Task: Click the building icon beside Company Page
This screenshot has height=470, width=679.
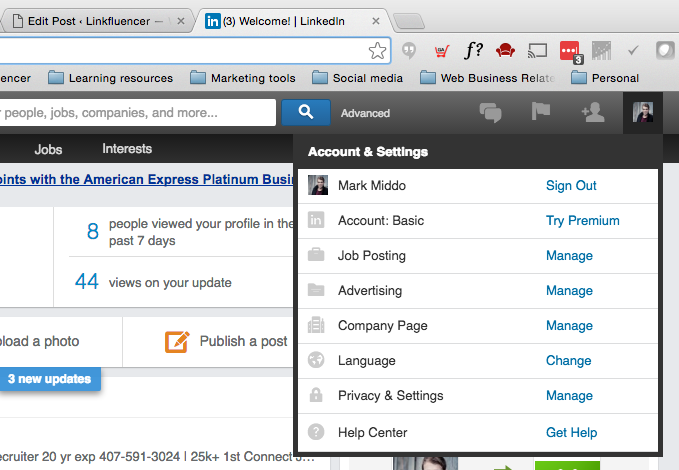Action: click(x=316, y=324)
